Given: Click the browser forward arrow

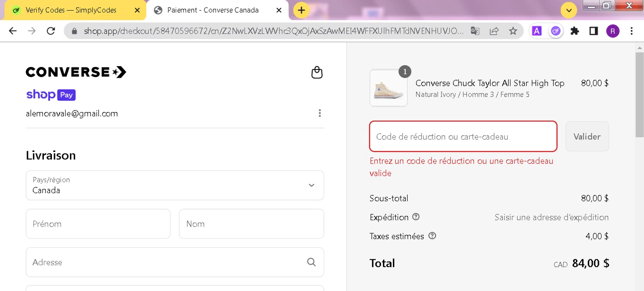Looking at the screenshot, I should click(x=32, y=31).
